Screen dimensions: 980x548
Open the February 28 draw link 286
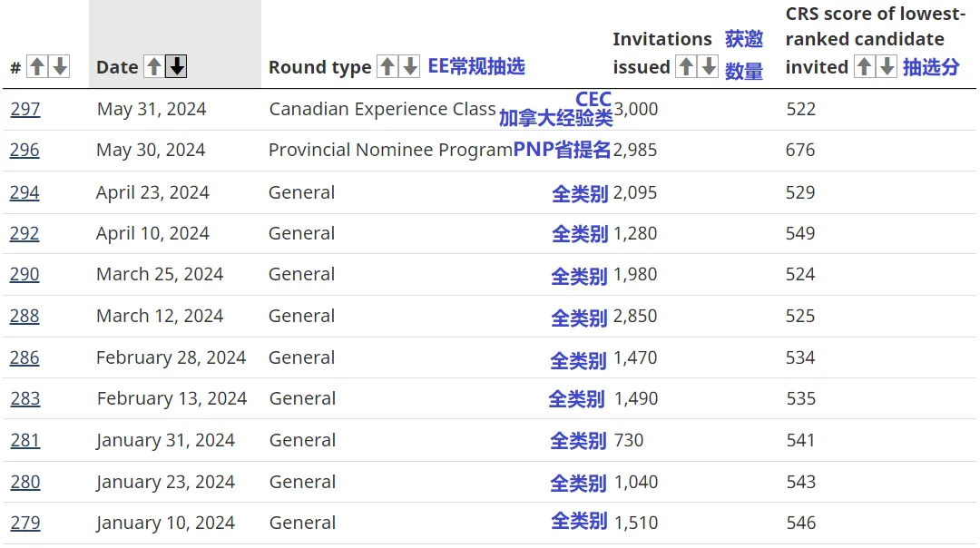(24, 357)
